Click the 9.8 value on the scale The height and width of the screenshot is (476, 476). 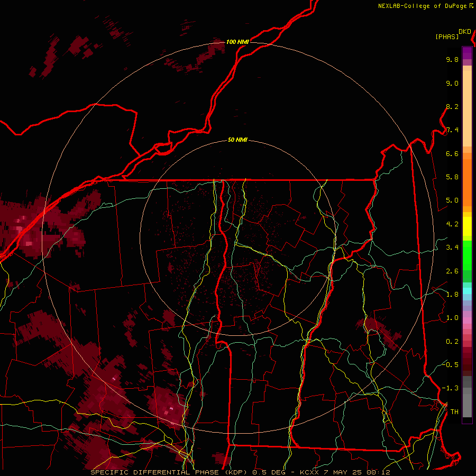(x=452, y=59)
